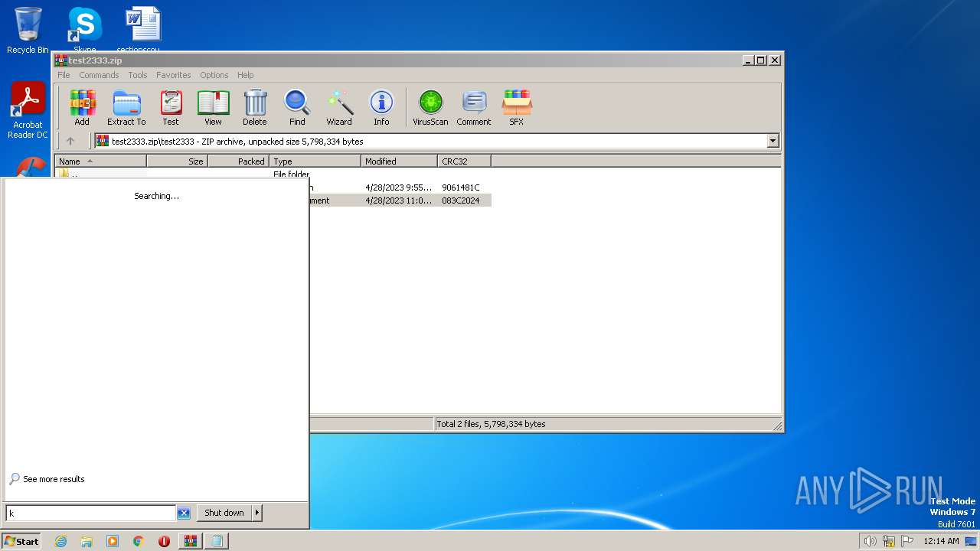Sort by the Type column header
Viewport: 980px width, 551px height.
(315, 161)
